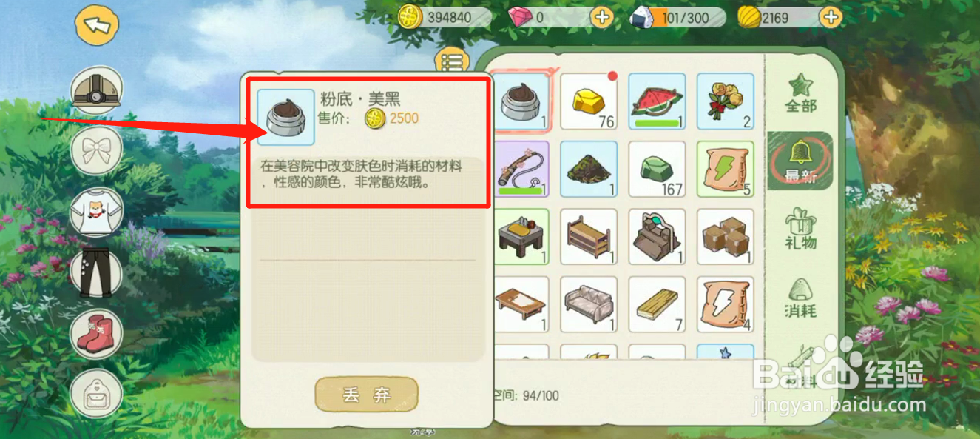Switch to the 最新 category tab
The width and height of the screenshot is (980, 439).
[800, 161]
